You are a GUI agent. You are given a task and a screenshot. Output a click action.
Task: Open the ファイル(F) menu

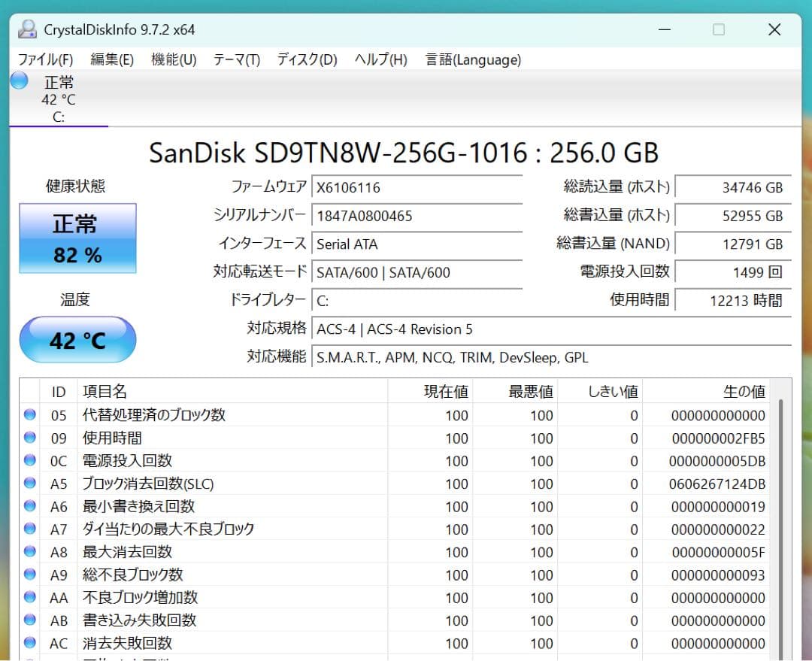click(46, 59)
